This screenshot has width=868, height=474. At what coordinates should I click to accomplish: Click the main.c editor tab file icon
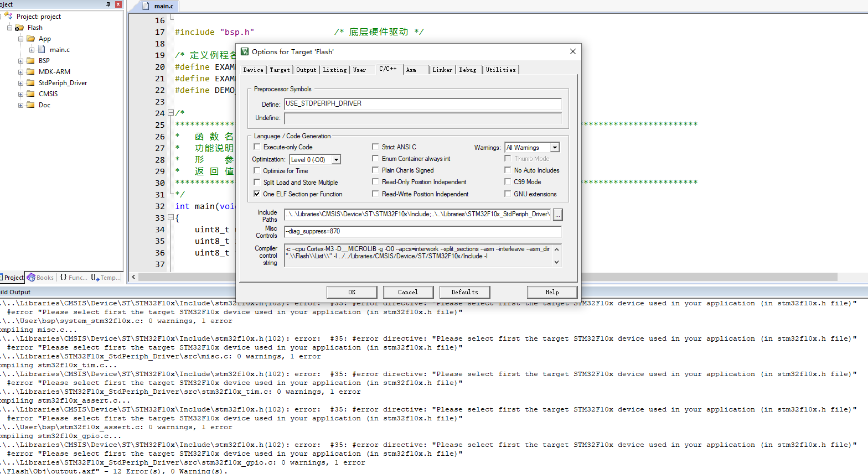click(146, 6)
